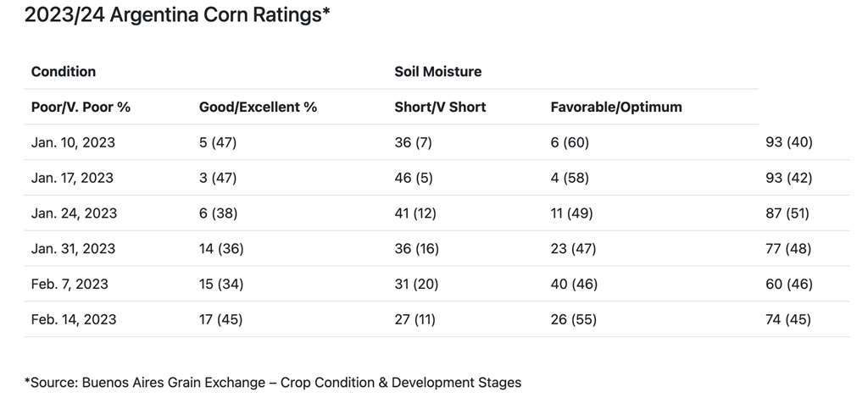Click the cell showing "46 (5)"

pos(413,178)
